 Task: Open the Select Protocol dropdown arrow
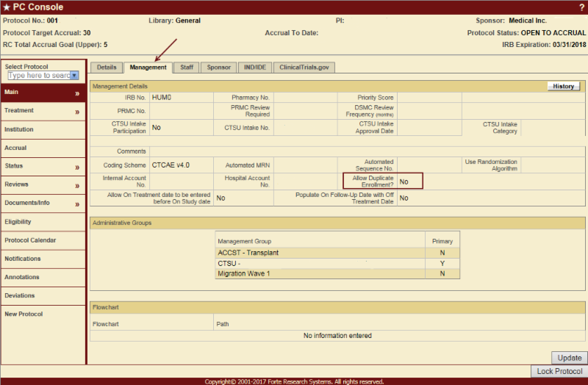pyautogui.click(x=74, y=76)
